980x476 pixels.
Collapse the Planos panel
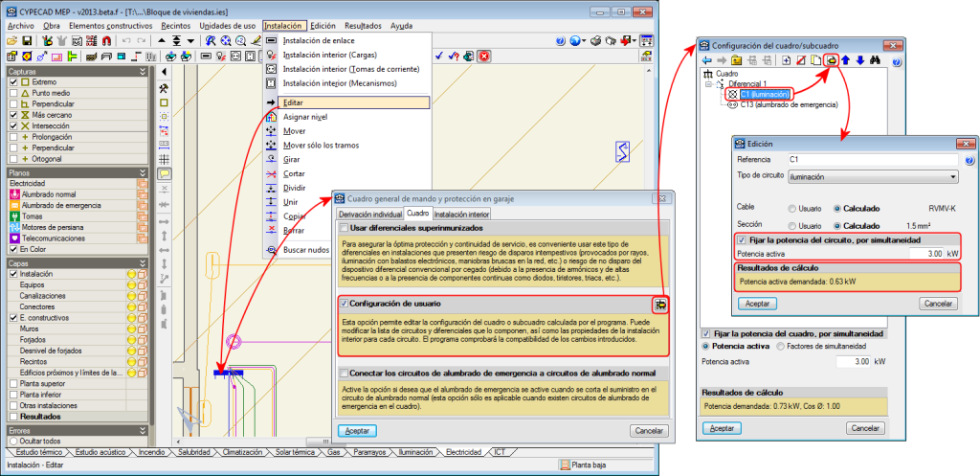[143, 172]
